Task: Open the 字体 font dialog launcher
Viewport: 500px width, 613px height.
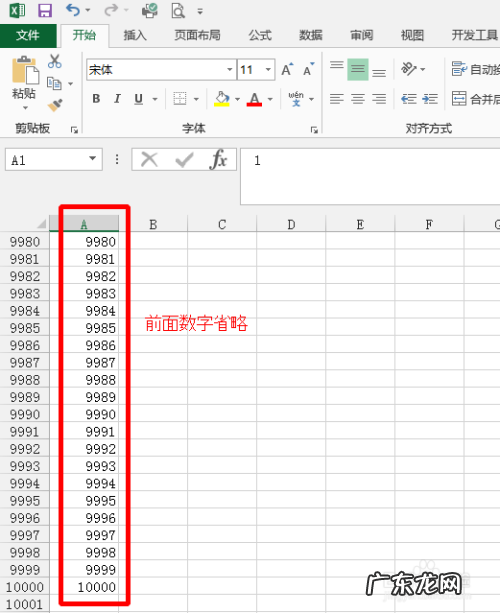Action: pyautogui.click(x=314, y=130)
